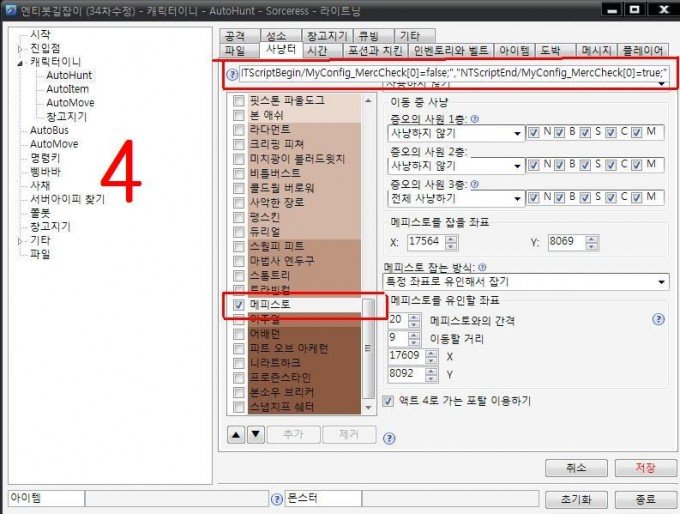680x514 pixels.
Task: Check the 핏스폰 파울도그 checkbox
Action: point(239,101)
